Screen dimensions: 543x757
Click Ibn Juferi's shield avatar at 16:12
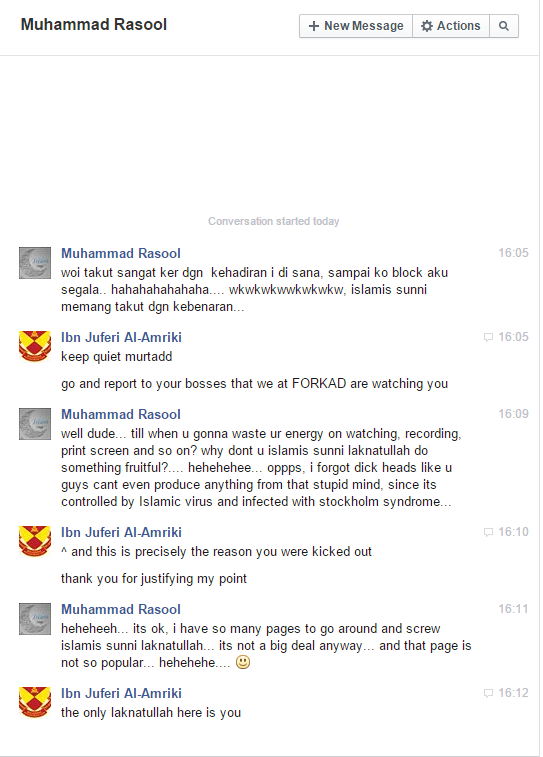coord(35,703)
